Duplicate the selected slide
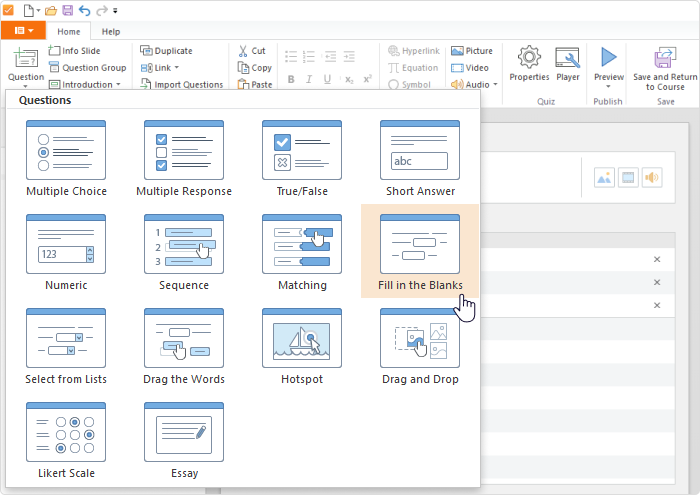The width and height of the screenshot is (700, 495). 166,50
